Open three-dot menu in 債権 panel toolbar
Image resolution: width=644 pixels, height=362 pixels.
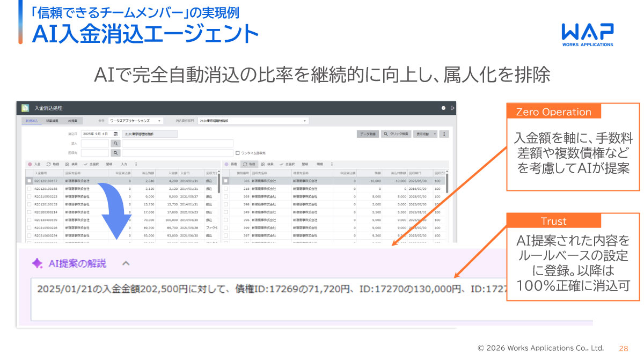(332, 164)
